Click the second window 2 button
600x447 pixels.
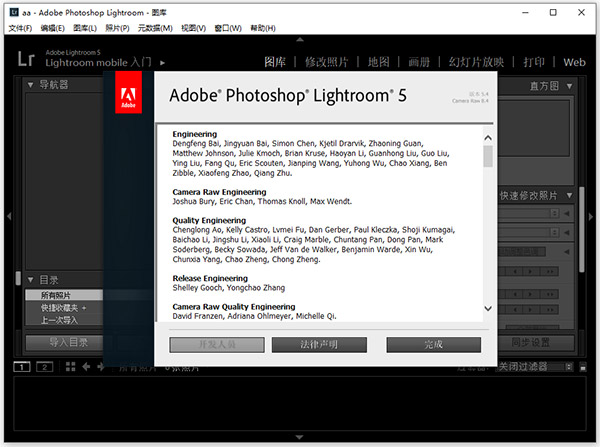(44, 367)
